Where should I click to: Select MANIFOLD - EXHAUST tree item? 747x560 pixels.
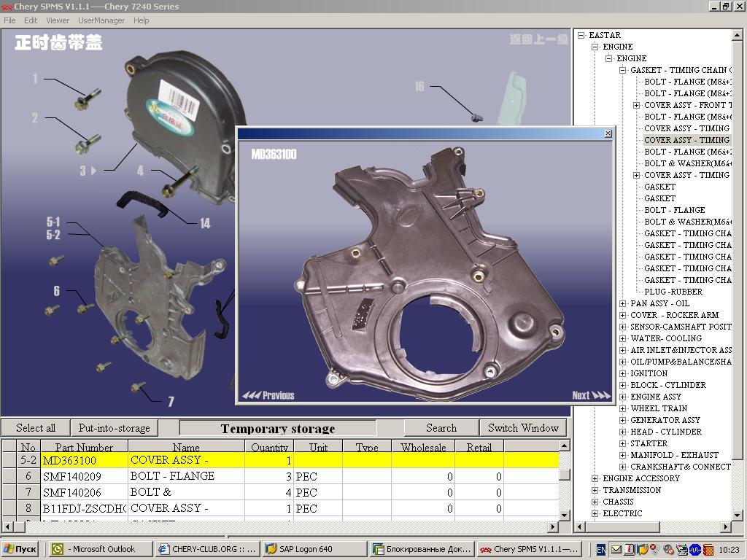click(674, 455)
